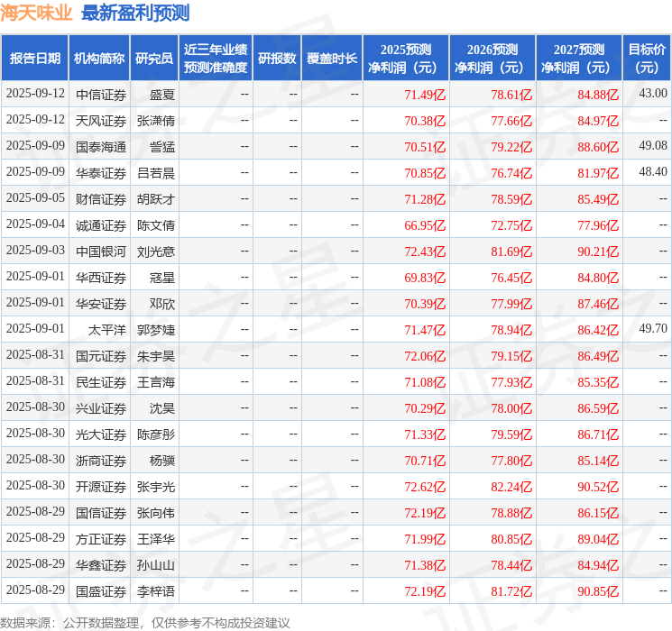Click analyst name 胡跃才

[156, 199]
